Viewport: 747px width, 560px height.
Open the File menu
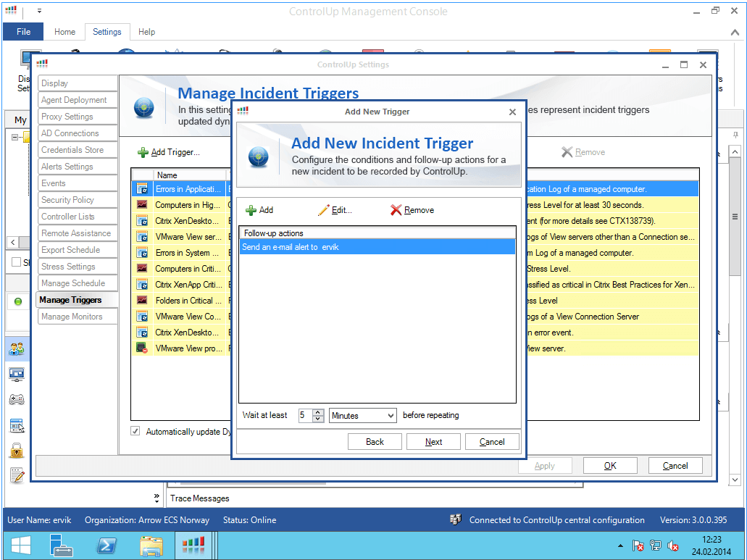coord(23,32)
